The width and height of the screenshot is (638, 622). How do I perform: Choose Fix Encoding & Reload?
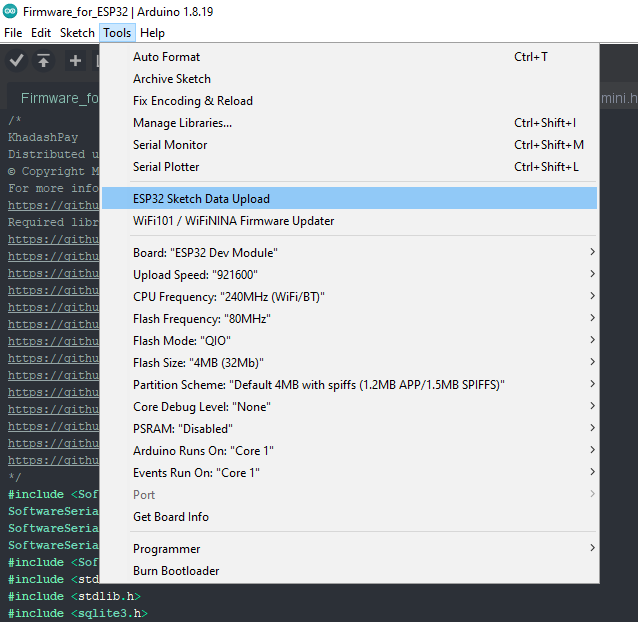coord(349,101)
